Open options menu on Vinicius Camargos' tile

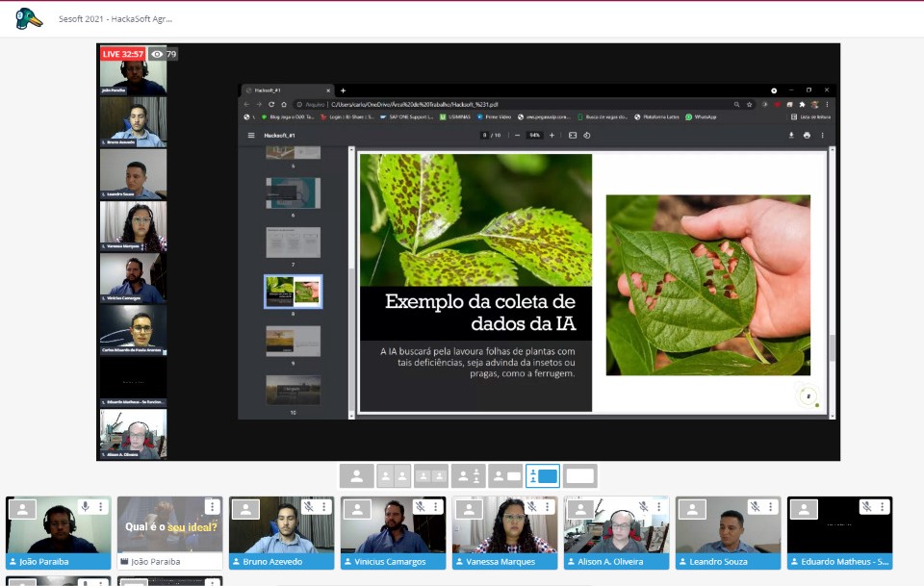pos(435,506)
